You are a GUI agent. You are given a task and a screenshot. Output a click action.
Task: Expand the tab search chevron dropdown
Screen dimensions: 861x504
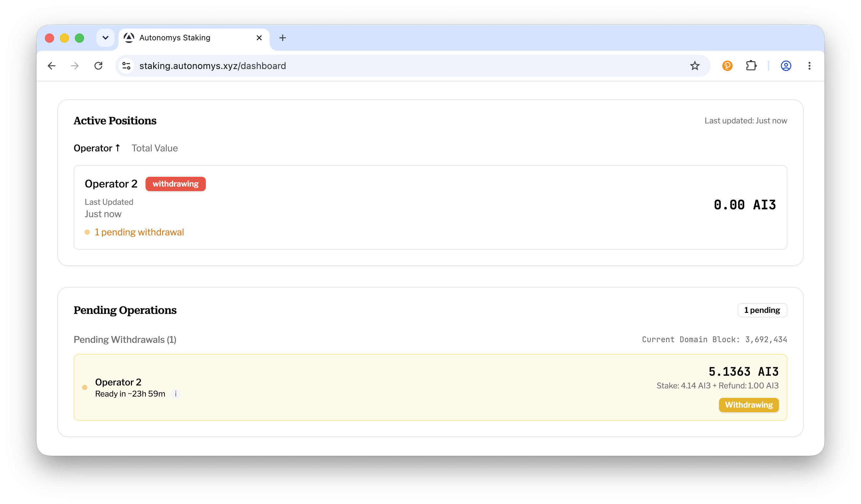tap(105, 38)
